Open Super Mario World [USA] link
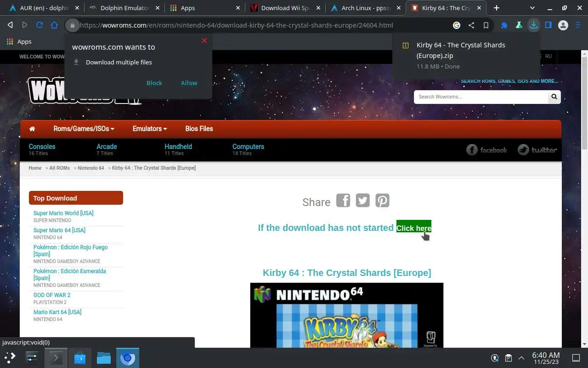This screenshot has width=588, height=368. point(63,213)
